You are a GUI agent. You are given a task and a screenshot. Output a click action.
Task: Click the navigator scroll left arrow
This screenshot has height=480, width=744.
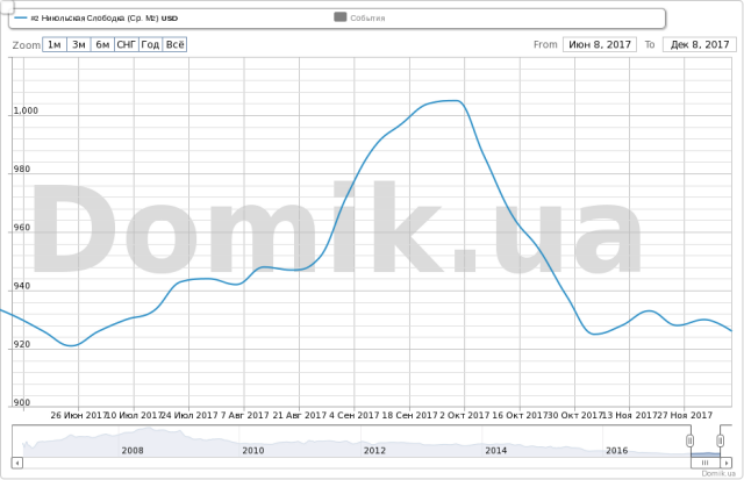point(17,462)
